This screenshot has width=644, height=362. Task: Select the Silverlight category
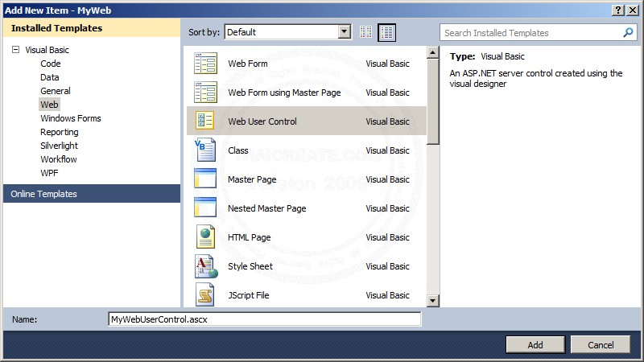click(59, 146)
